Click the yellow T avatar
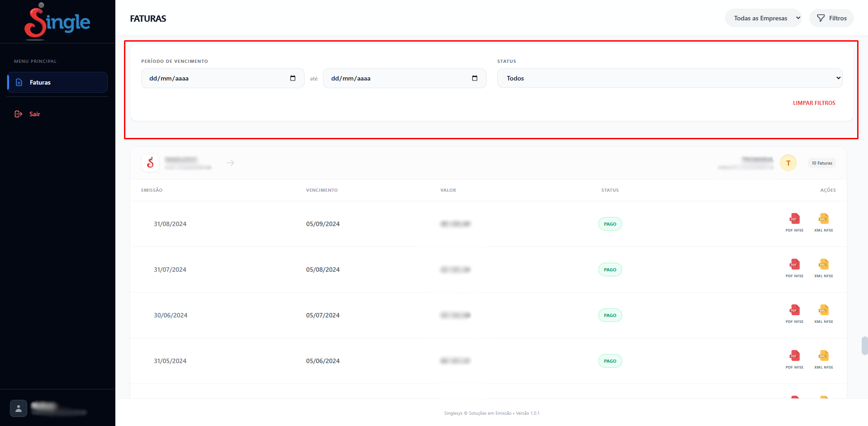Screen dimensions: 868x426 click(x=788, y=163)
